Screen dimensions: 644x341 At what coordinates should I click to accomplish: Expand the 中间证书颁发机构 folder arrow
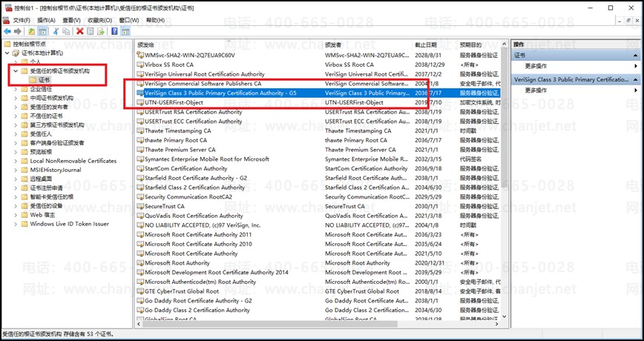16,98
